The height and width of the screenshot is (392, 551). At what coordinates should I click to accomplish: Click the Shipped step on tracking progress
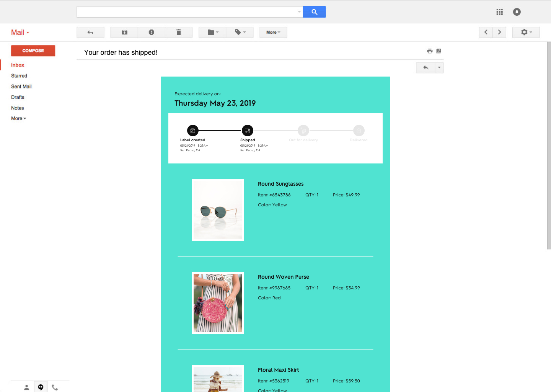[248, 130]
